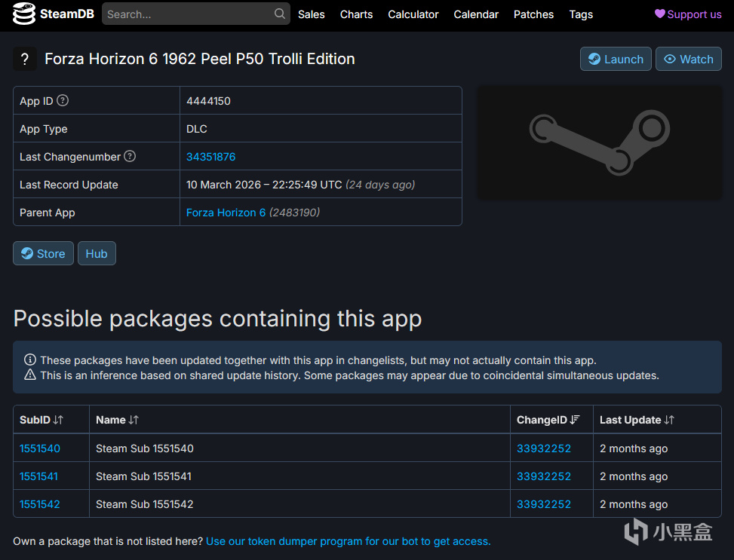Click the Last Changenumber help icon

[x=130, y=156]
